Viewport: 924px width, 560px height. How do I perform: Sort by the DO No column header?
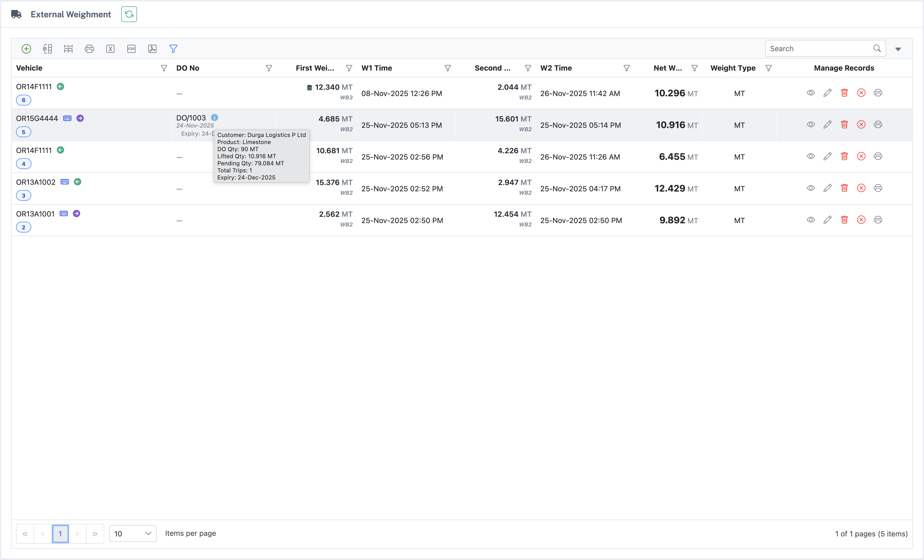(187, 68)
